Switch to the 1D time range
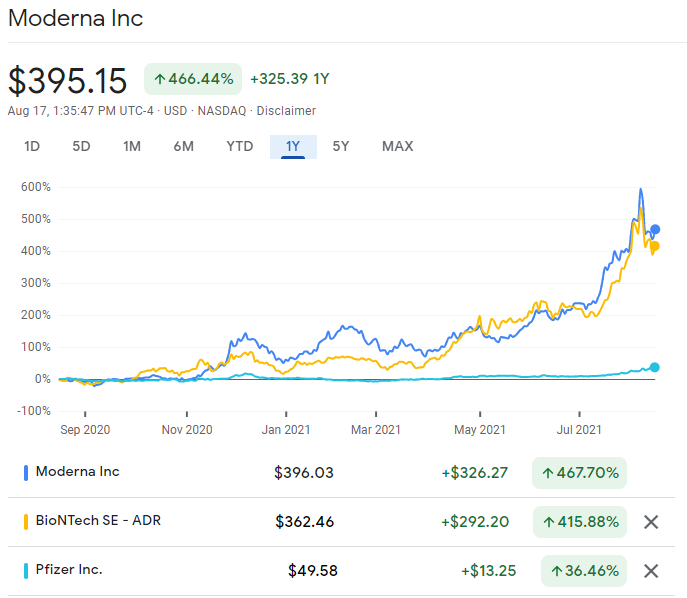 [x=32, y=147]
